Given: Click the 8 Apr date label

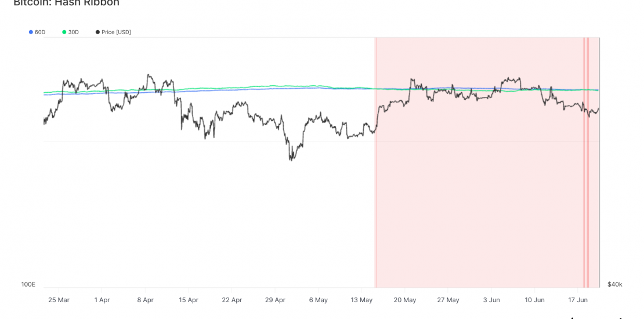Looking at the screenshot, I should point(145,300).
